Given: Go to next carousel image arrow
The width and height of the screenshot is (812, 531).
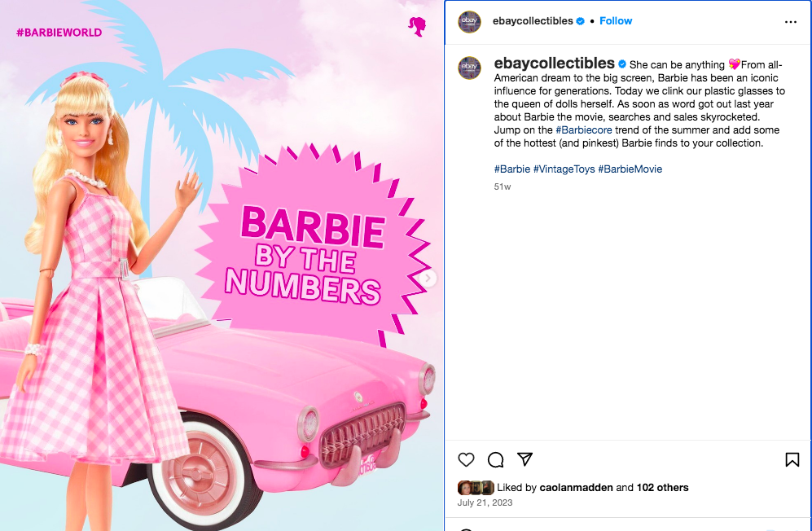Looking at the screenshot, I should [428, 279].
